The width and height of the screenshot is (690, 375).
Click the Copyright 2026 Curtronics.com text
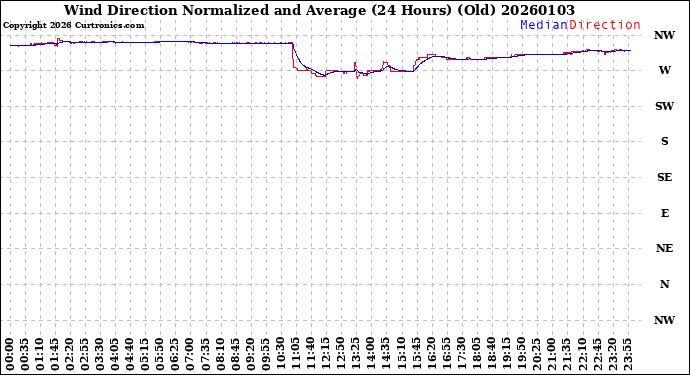(73, 26)
